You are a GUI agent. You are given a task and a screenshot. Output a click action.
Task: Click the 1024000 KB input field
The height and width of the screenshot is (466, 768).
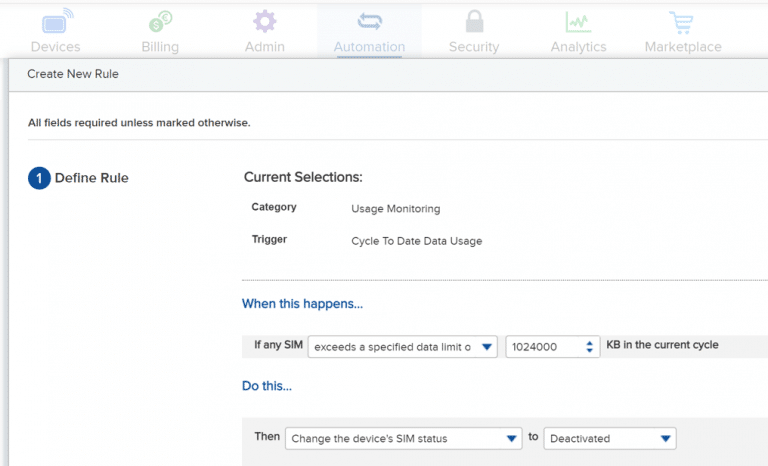[x=552, y=347]
